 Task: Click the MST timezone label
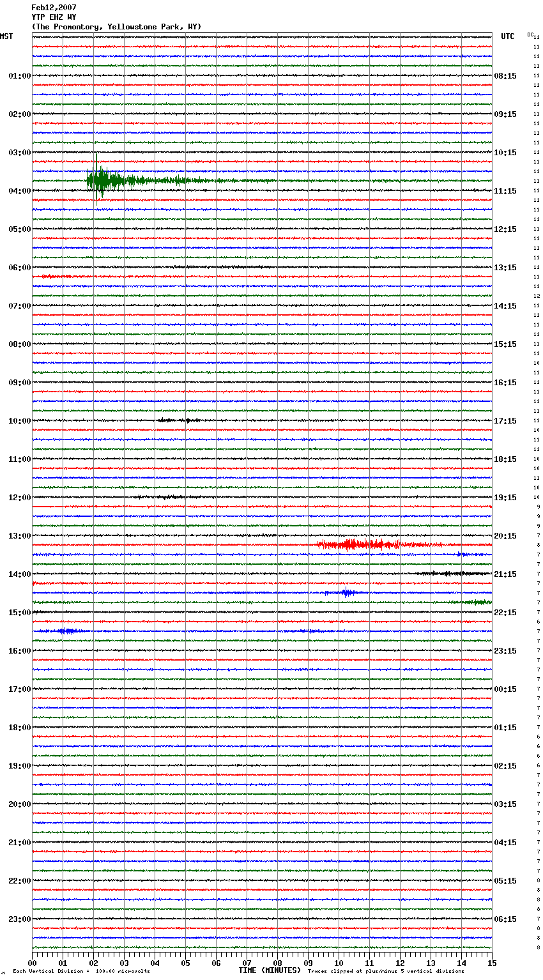click(x=6, y=36)
